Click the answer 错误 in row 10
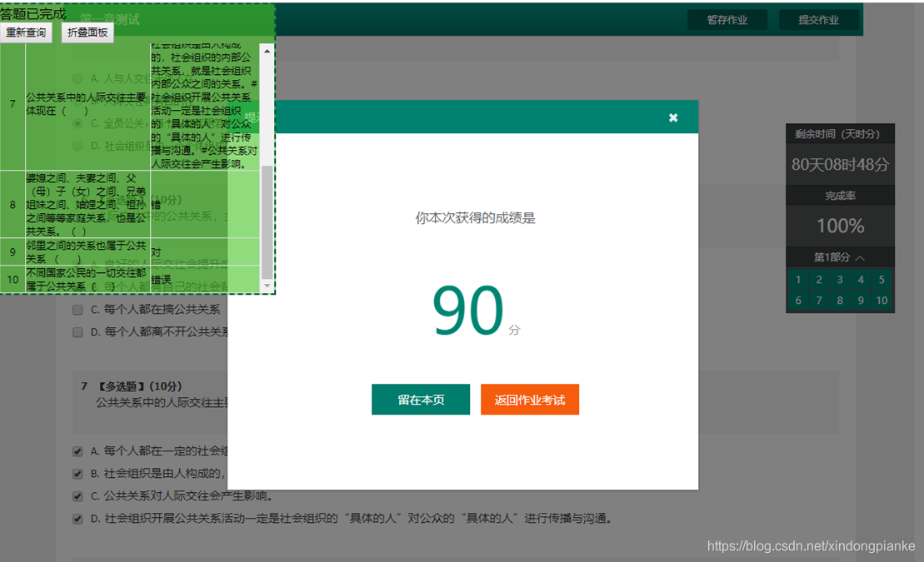The image size is (924, 562). tap(161, 279)
